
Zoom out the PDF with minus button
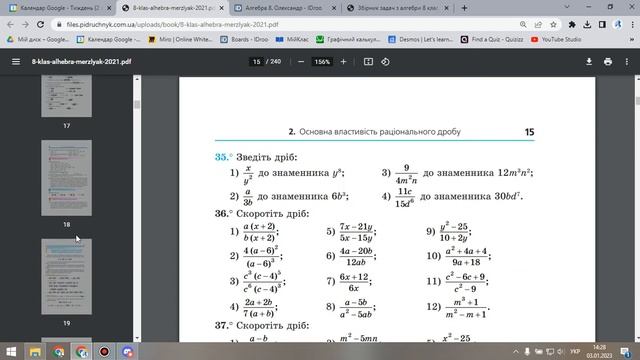(x=301, y=62)
